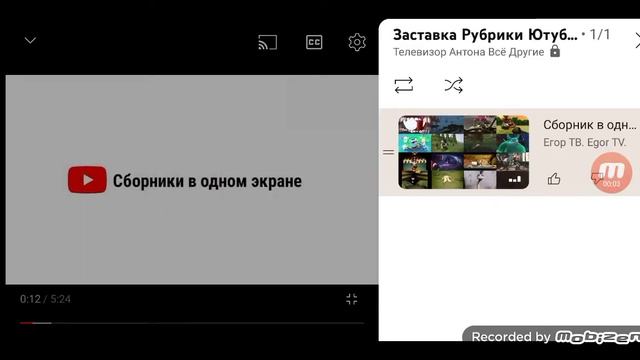This screenshot has width=640, height=360.
Task: Tap the video frame showing Сборники в одном экране
Action: [192, 180]
